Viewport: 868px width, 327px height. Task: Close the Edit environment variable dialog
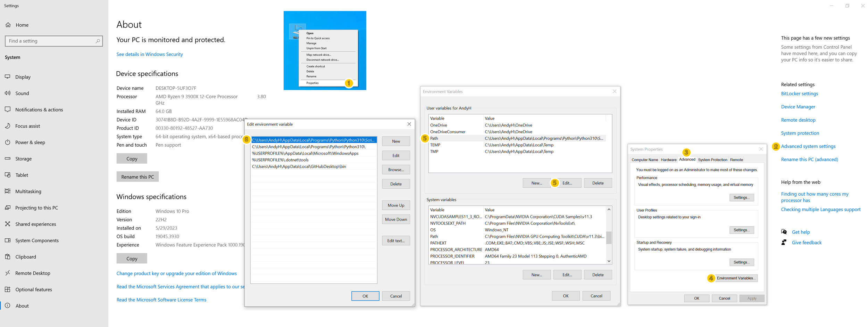click(409, 124)
